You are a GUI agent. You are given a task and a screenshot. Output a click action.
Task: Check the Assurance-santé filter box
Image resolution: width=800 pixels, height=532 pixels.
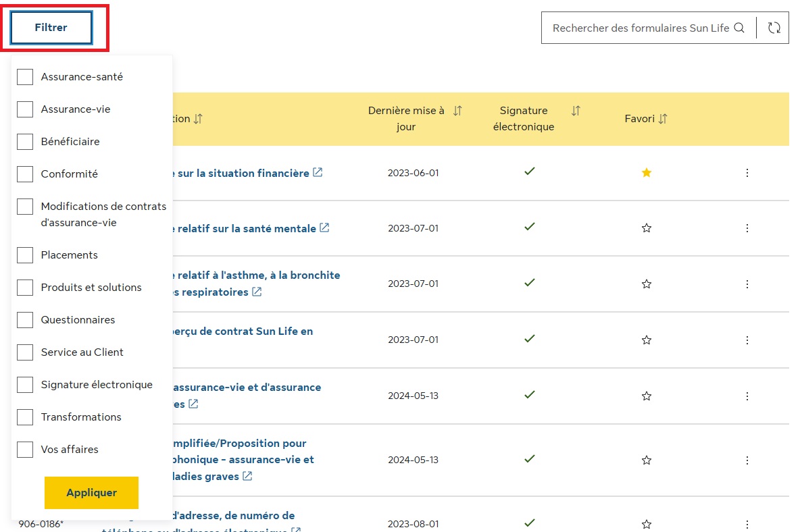(x=25, y=77)
